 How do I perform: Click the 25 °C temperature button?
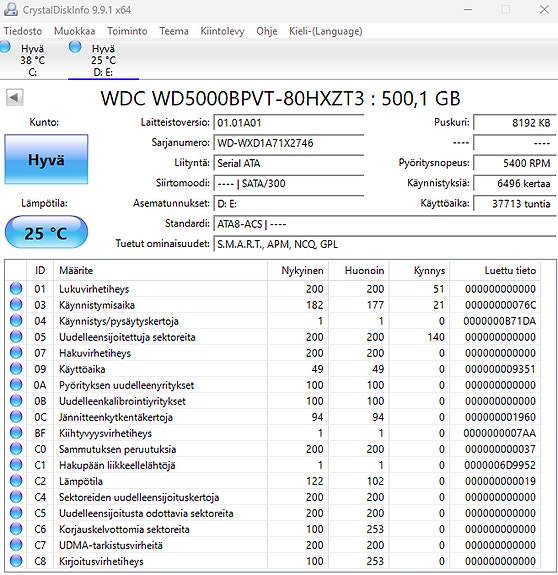(46, 233)
